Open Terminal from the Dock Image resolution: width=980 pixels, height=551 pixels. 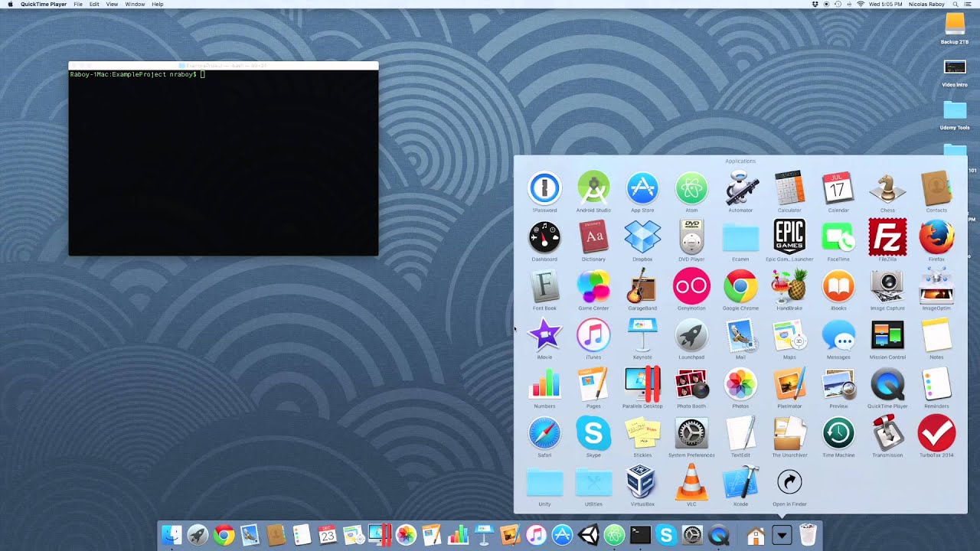pyautogui.click(x=640, y=535)
